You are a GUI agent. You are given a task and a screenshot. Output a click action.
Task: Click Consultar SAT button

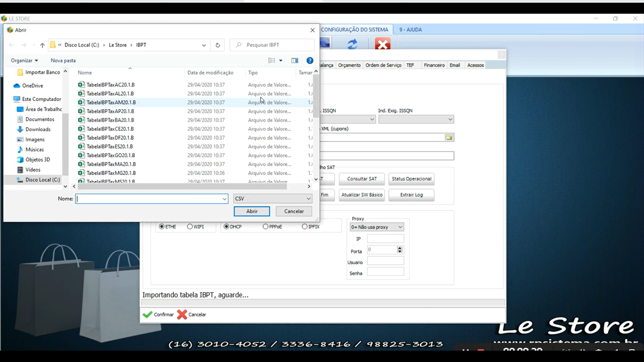pos(362,179)
